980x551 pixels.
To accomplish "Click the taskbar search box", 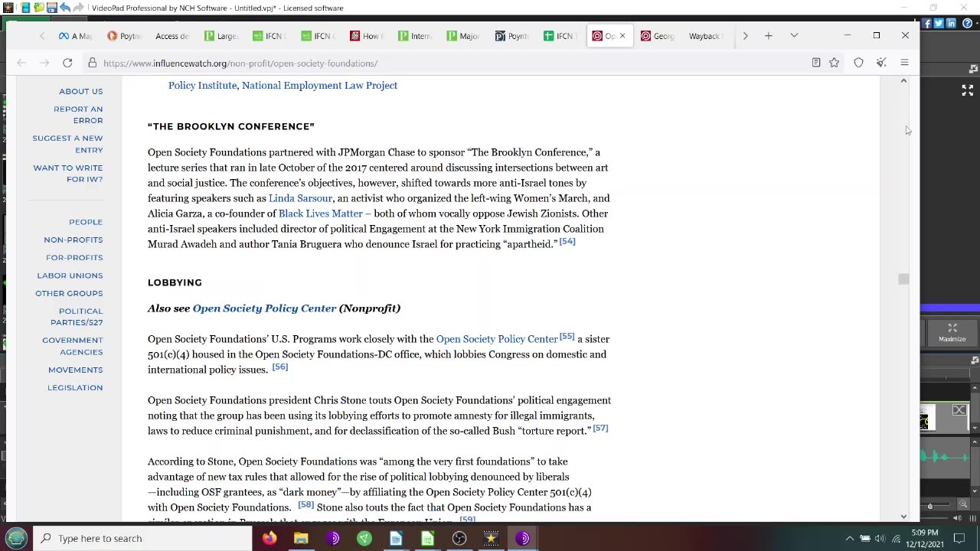I will pyautogui.click(x=142, y=538).
